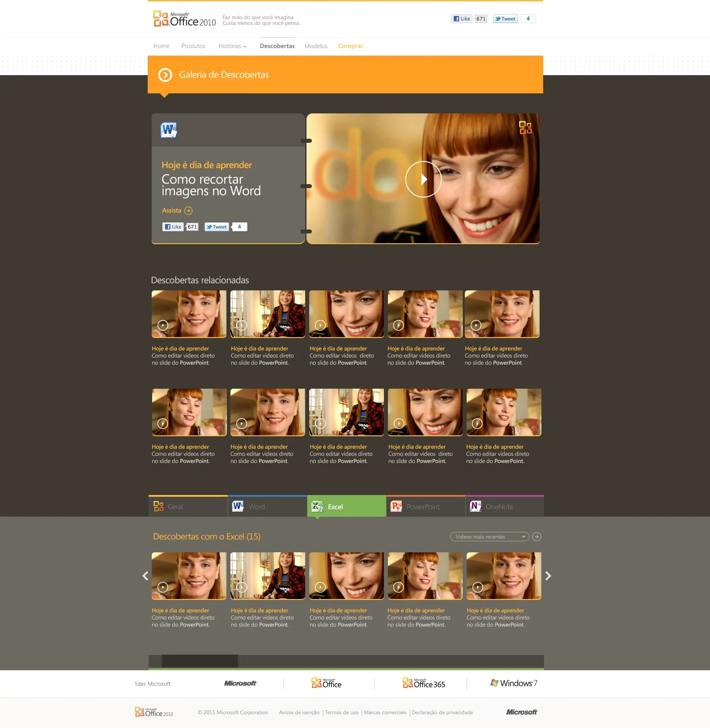The height and width of the screenshot is (728, 710).
Task: Open the Produtos menu item
Action: click(x=193, y=46)
